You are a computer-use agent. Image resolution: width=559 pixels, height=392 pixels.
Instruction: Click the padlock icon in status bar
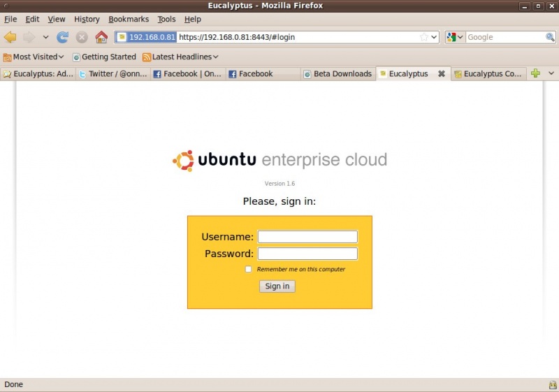[552, 385]
